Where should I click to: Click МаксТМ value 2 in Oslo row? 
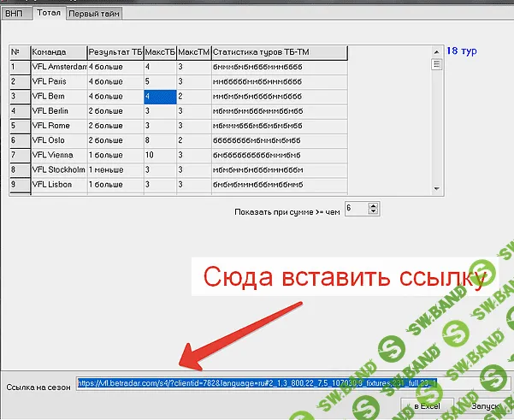point(194,140)
